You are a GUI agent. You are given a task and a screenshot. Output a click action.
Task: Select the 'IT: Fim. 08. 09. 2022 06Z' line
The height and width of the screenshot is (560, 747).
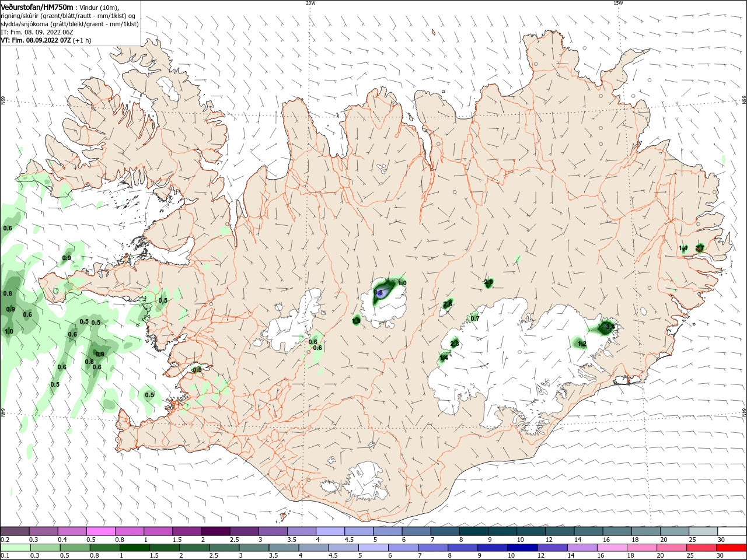36,32
